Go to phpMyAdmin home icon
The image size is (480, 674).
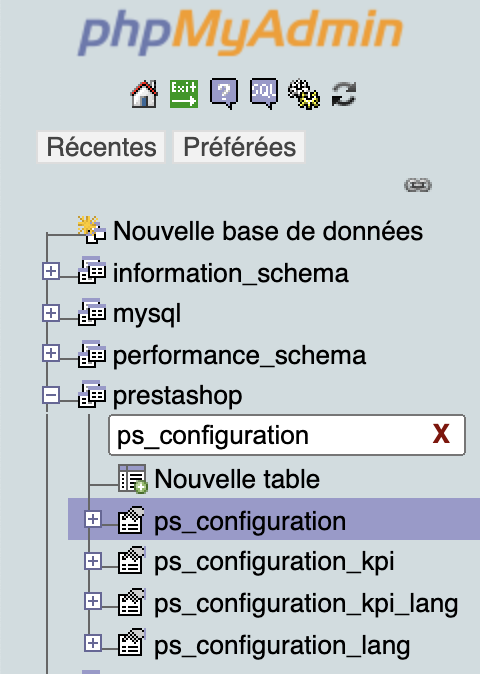point(144,94)
